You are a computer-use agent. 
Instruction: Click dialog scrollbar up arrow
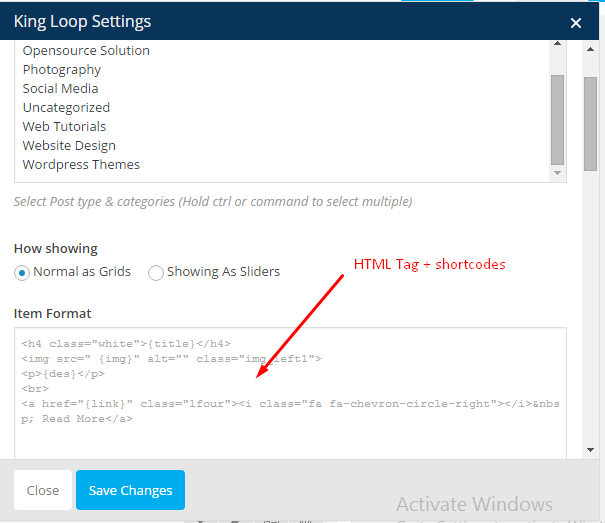coord(590,49)
